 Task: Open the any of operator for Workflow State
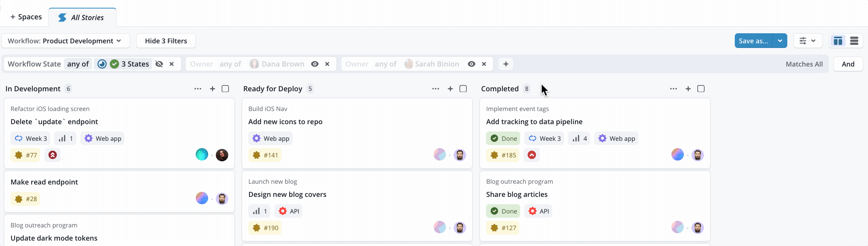click(x=78, y=64)
